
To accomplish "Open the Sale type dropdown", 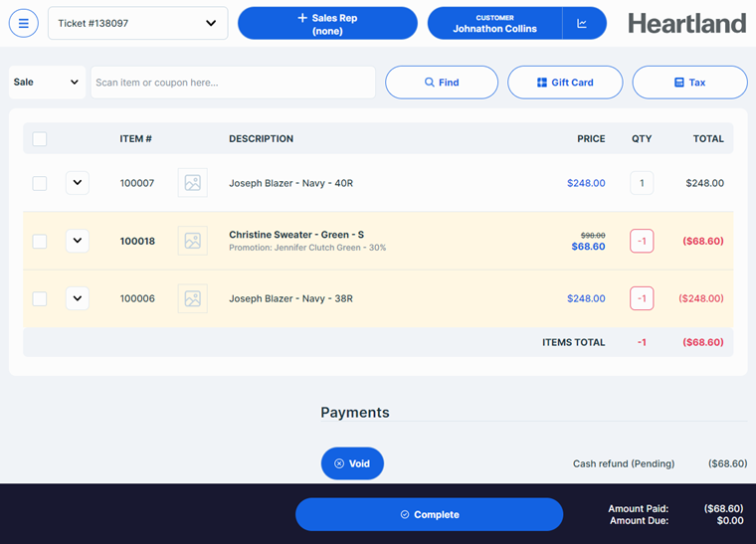I will 47,83.
